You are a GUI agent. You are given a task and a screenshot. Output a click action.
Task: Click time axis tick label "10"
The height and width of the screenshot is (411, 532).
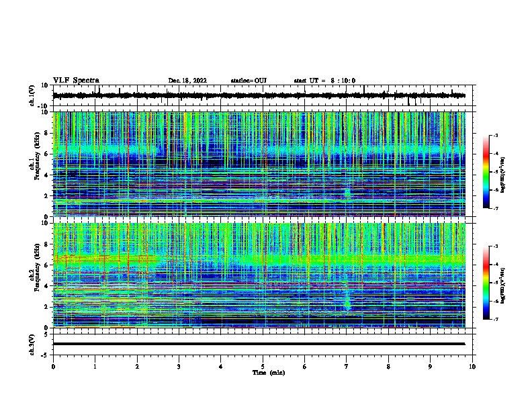[472, 367]
